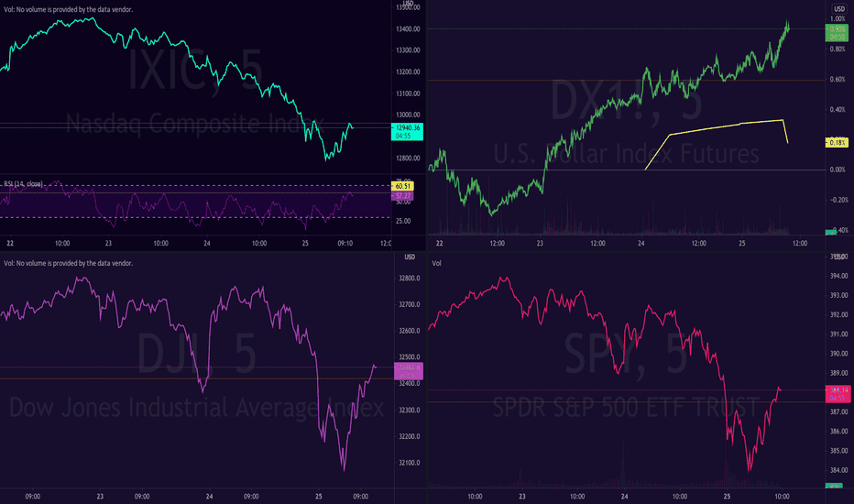Click 32500.0 on Dow Jones price axis
854x504 pixels.
click(410, 357)
